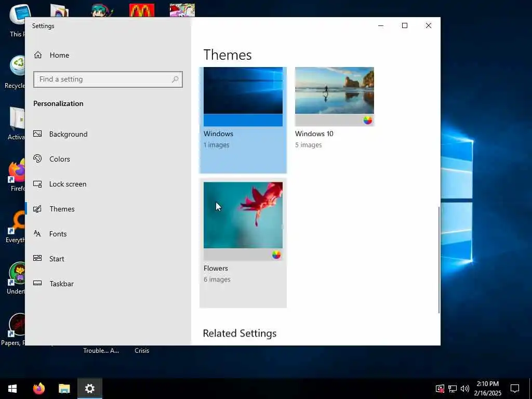The height and width of the screenshot is (399, 532).
Task: Select Themes in sidebar
Action: (x=62, y=209)
